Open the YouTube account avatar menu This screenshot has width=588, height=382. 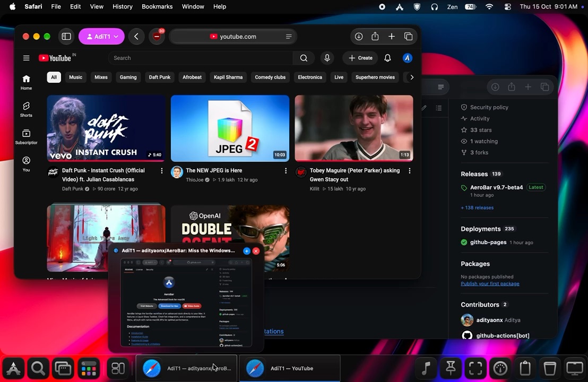pos(408,58)
